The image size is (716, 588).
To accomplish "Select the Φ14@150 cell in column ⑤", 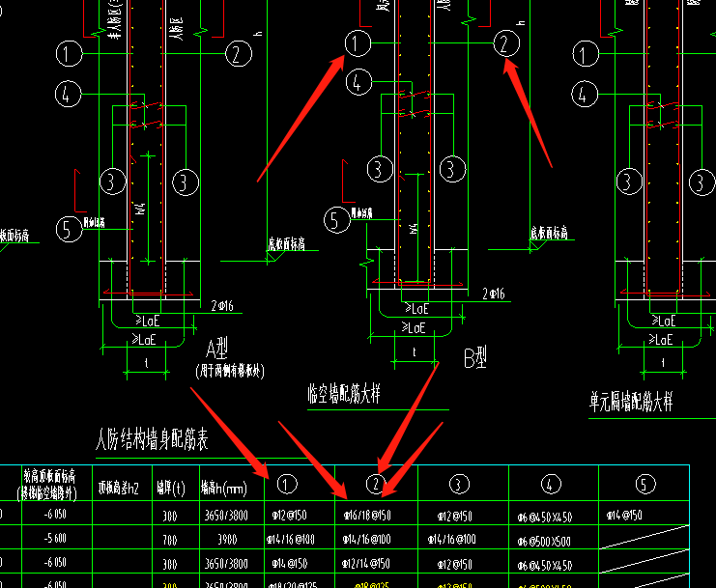I will 624,515.
